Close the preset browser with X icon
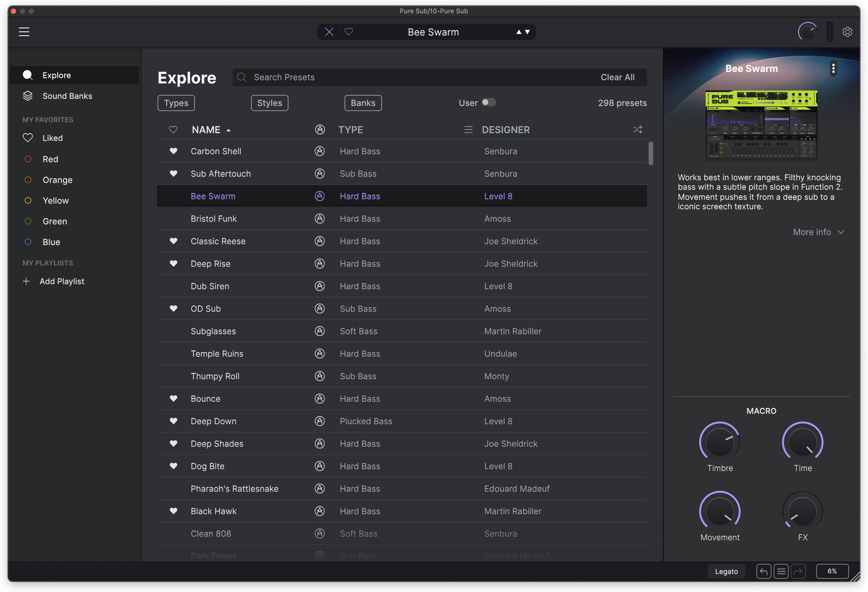Image resolution: width=868 pixels, height=592 pixels. (329, 32)
